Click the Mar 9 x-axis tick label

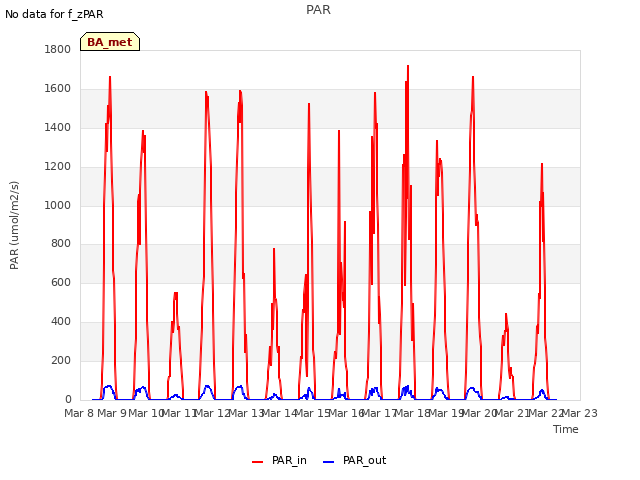coord(112,413)
